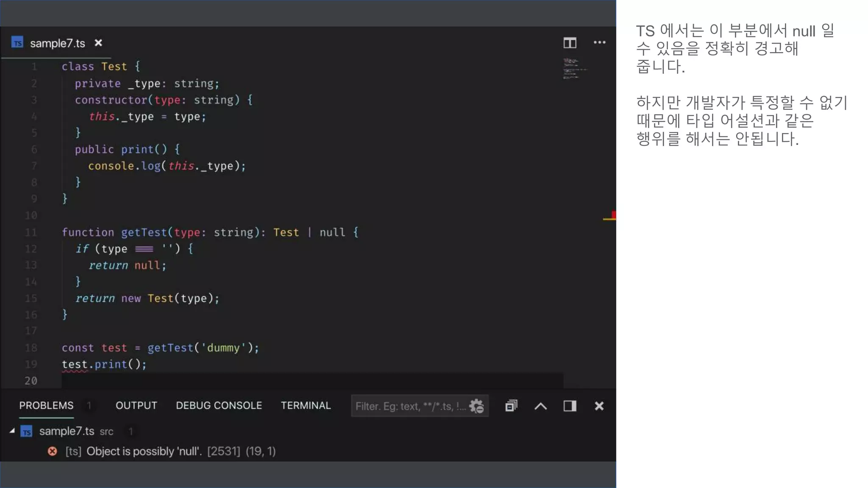The width and height of the screenshot is (868, 488).
Task: Collapse all problems with the collapse icon
Action: (x=512, y=406)
